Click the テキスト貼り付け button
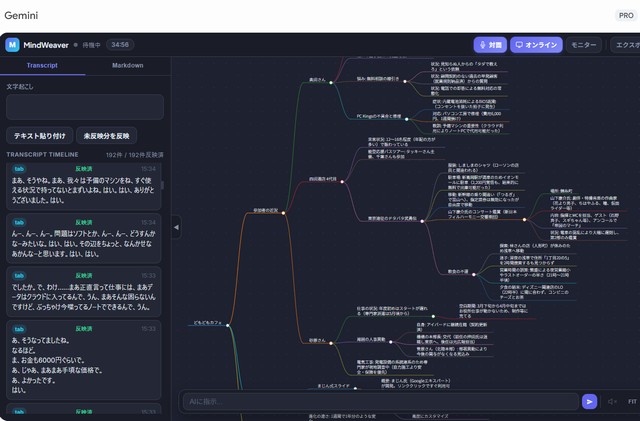This screenshot has height=421, width=640. point(38,135)
